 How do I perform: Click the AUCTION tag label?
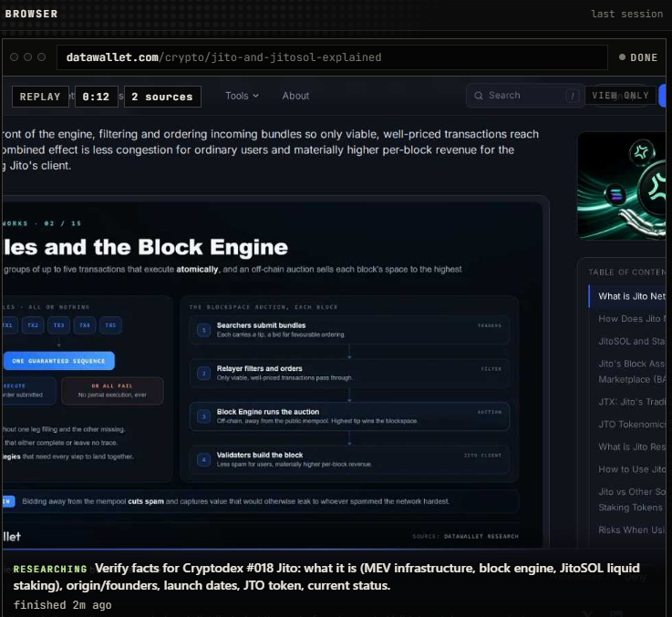[x=490, y=412]
